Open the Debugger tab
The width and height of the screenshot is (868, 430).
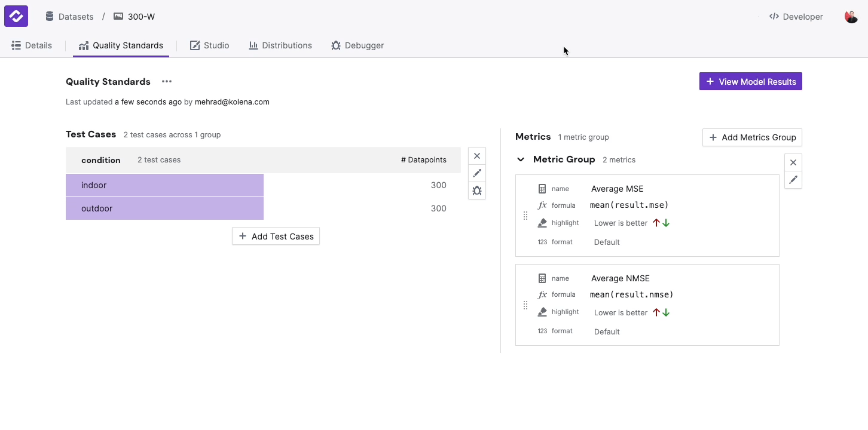[357, 45]
